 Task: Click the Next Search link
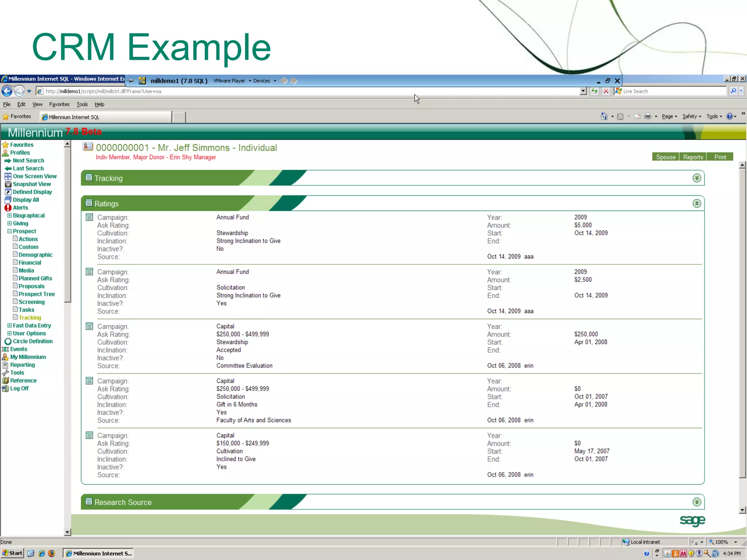pyautogui.click(x=28, y=161)
